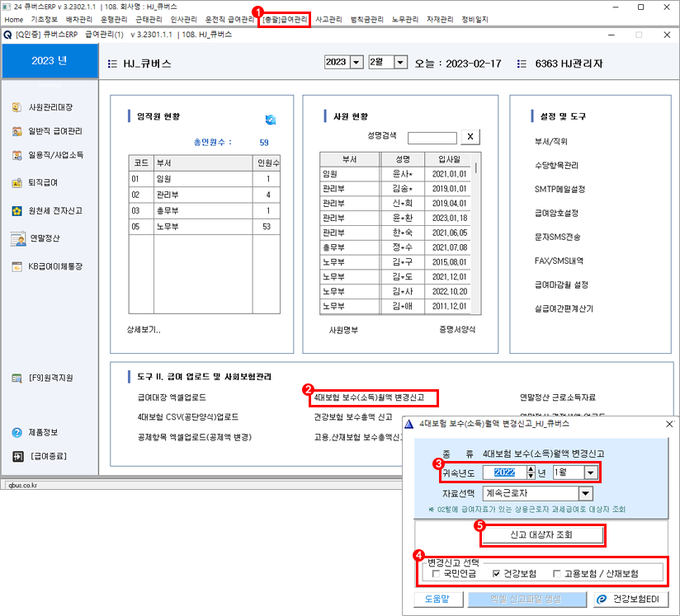Check the 고용보험 / 산재보험 checkbox
The height and width of the screenshot is (616, 680).
pos(557,573)
